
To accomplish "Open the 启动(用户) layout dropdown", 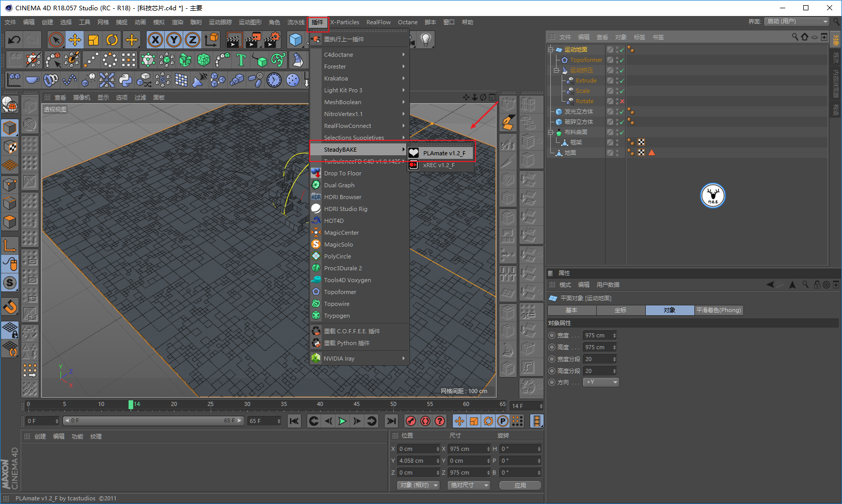I will (797, 22).
